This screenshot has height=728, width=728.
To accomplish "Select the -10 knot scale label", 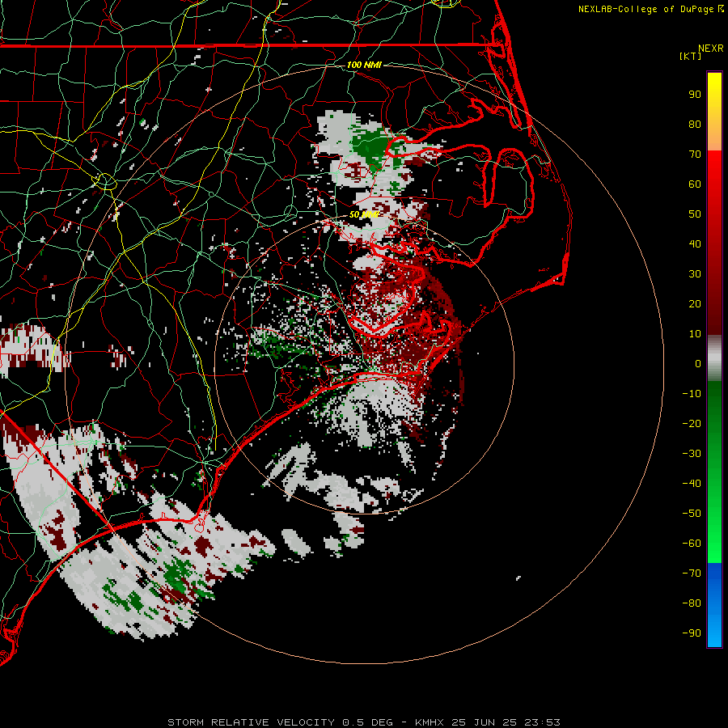I will click(692, 394).
